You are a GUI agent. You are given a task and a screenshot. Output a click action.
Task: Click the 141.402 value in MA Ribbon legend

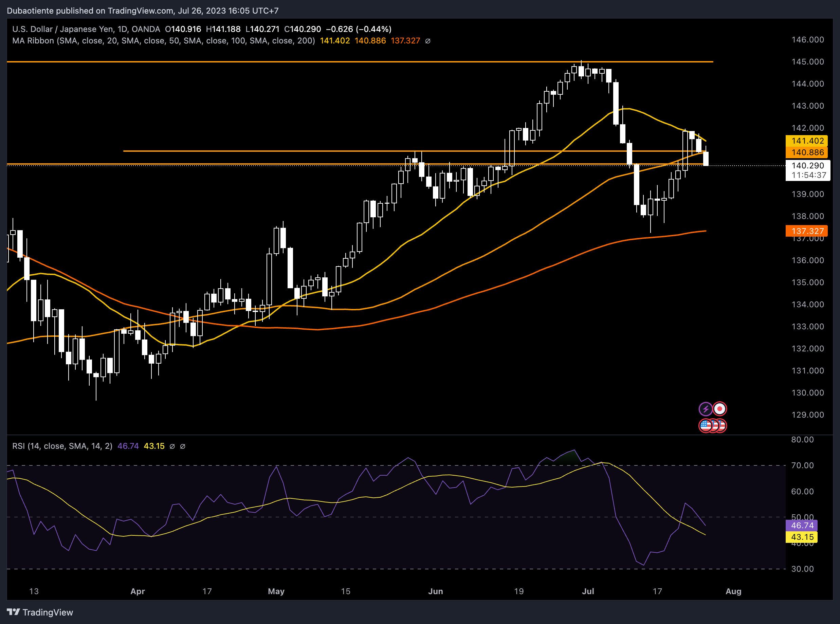point(335,41)
